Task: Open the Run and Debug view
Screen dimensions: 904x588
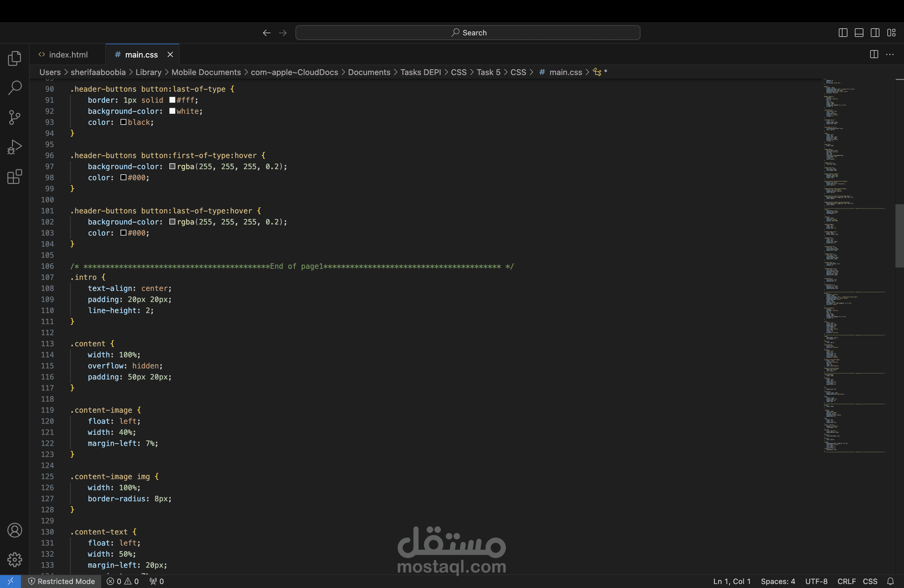Action: [14, 147]
